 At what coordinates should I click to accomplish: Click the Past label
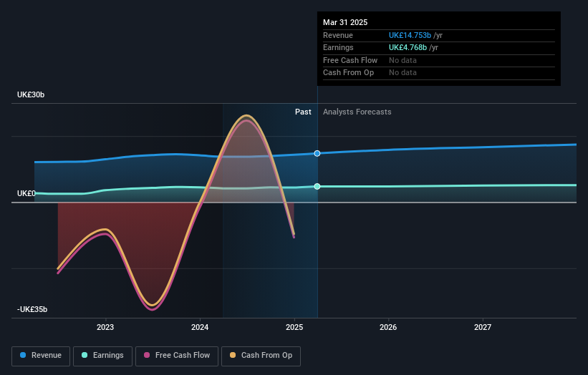click(303, 112)
